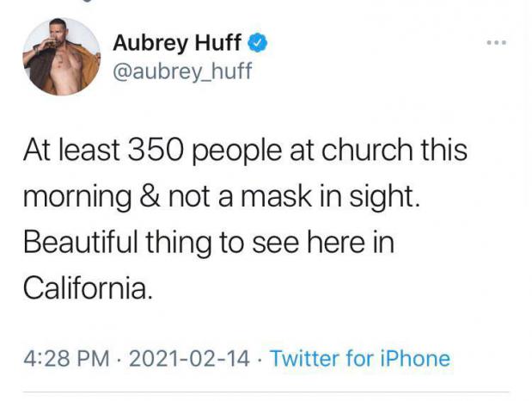Click the word people in the tweet

click(237, 152)
